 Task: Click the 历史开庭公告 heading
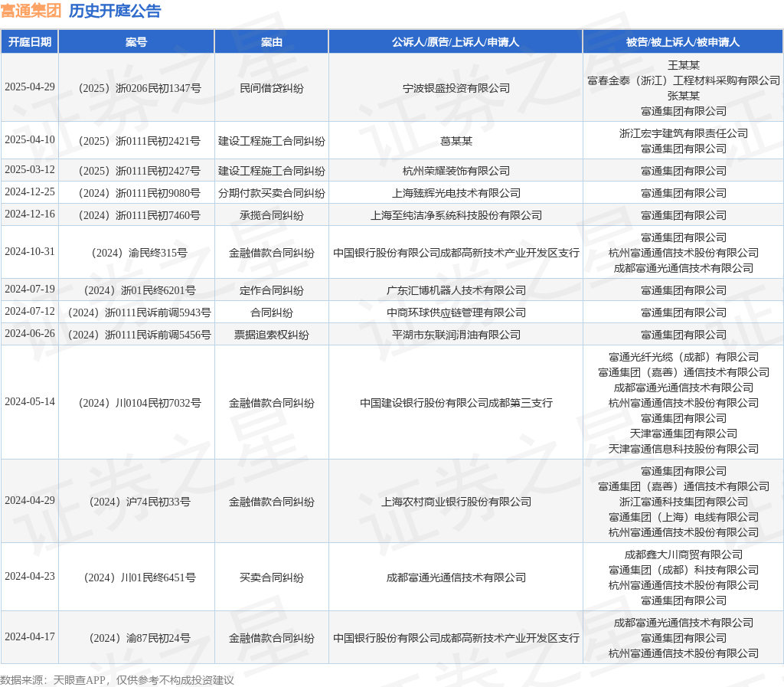[115, 11]
